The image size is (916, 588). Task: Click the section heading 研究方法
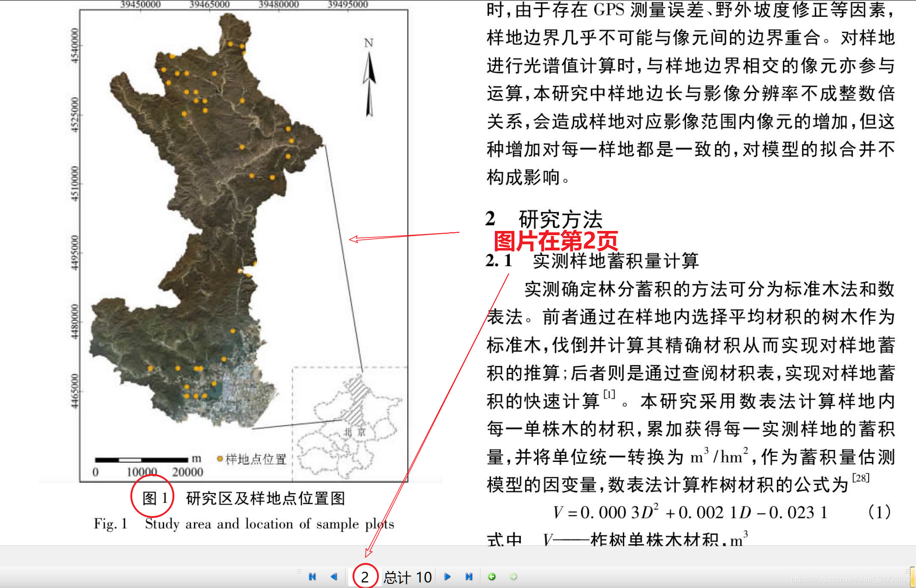click(x=560, y=219)
